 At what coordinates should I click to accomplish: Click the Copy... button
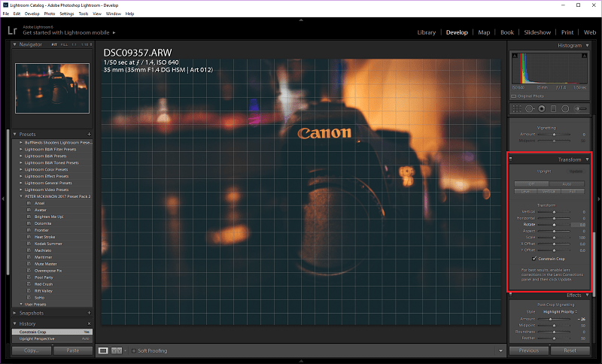[32, 350]
